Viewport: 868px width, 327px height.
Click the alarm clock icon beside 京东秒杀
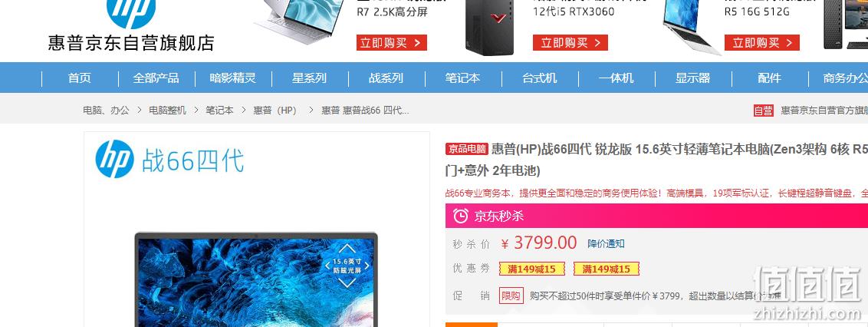coord(461,216)
